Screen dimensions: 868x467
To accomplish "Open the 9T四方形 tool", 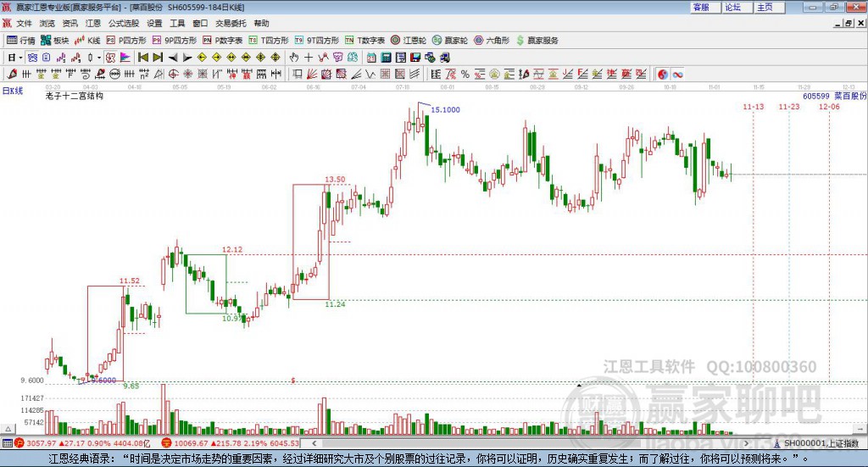I will click(317, 41).
